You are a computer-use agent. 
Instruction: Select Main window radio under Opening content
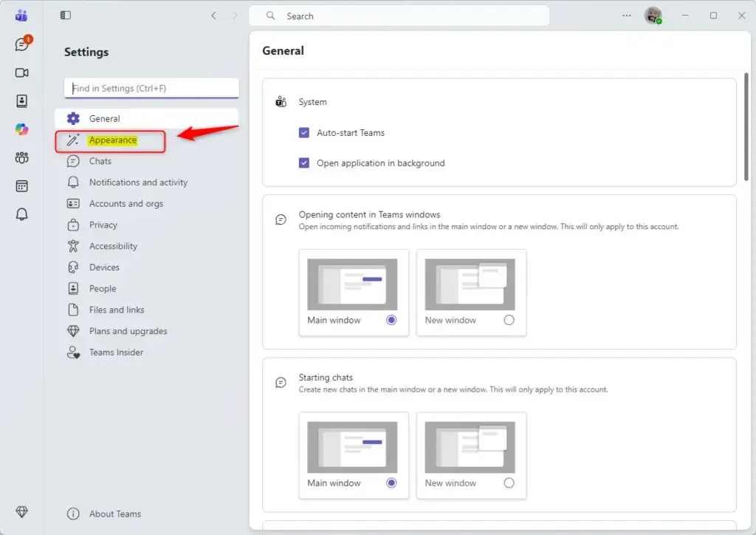[391, 320]
